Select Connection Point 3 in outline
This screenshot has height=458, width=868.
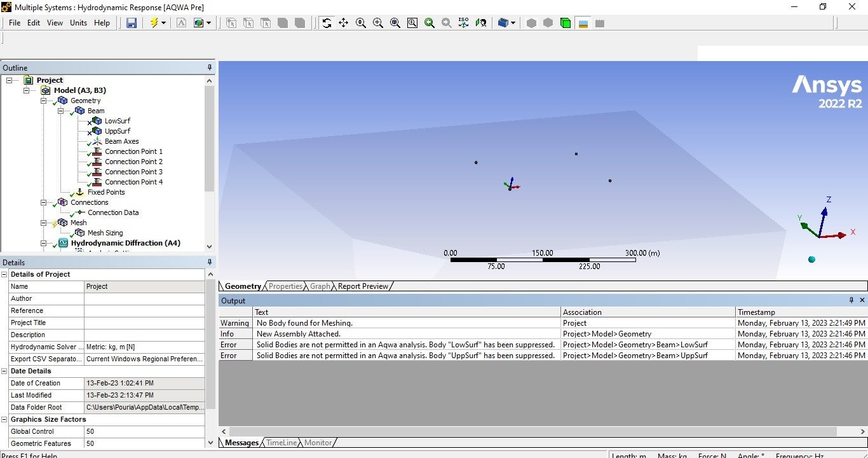133,172
